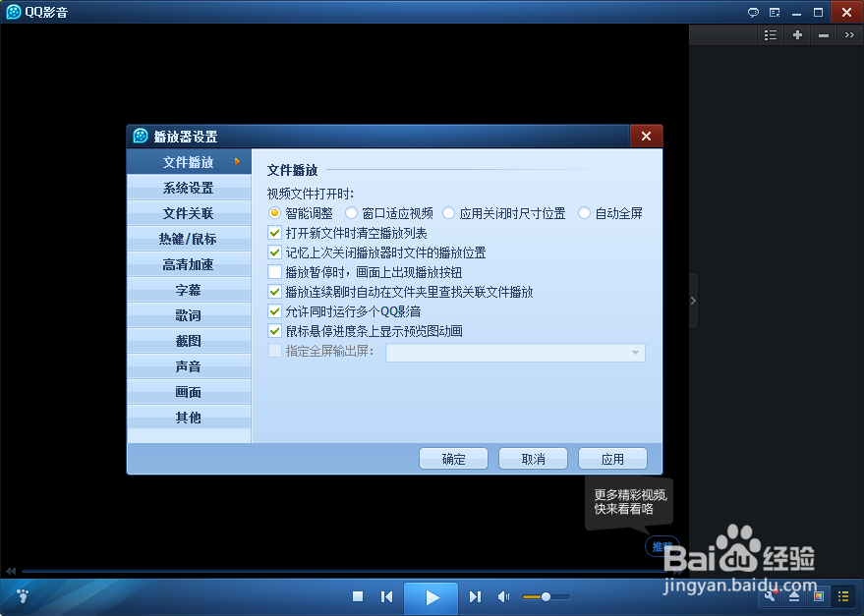The image size is (864, 616).
Task: Open player settings via the wrench icon
Action: pos(771,597)
